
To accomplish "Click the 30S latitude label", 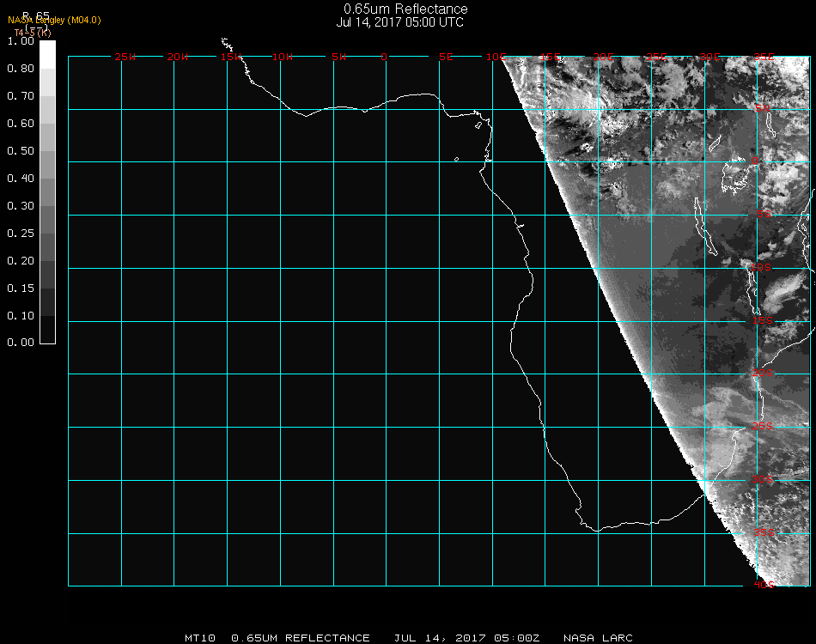I will click(x=763, y=480).
